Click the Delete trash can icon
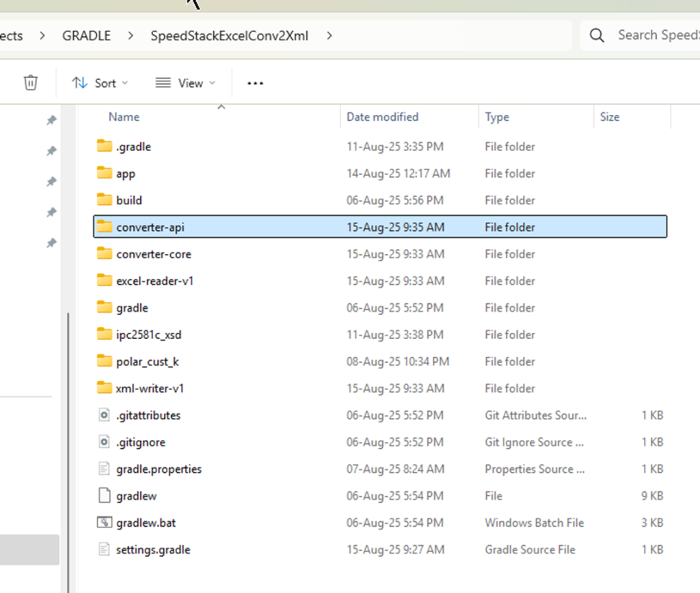The image size is (700, 593). [31, 83]
